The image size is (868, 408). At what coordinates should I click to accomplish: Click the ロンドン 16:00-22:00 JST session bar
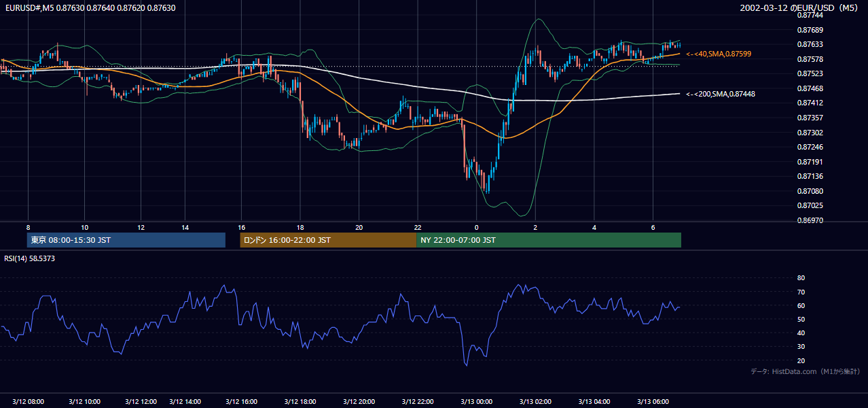point(328,240)
